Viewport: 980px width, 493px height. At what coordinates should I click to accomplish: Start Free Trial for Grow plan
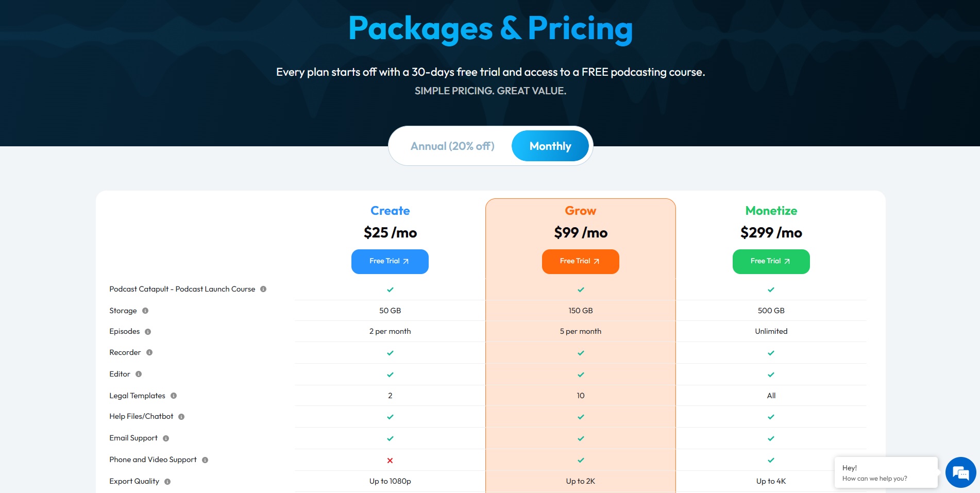click(x=580, y=262)
